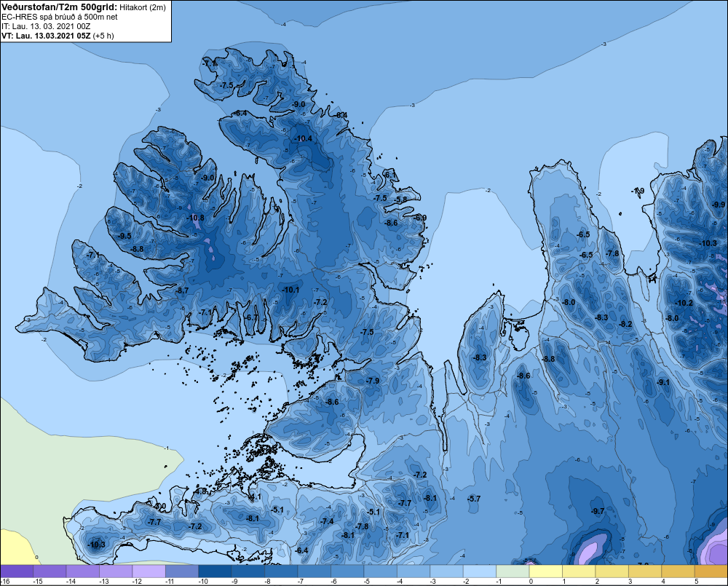Click the "-9.9" temperature label
Image resolution: width=728 pixels, height=586 pixels.
click(719, 205)
